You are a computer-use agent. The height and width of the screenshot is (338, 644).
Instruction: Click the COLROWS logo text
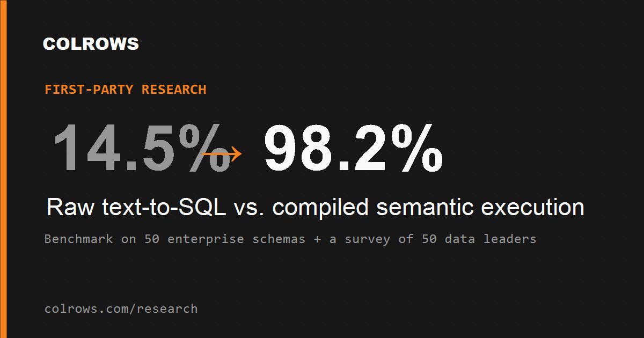[x=91, y=44]
